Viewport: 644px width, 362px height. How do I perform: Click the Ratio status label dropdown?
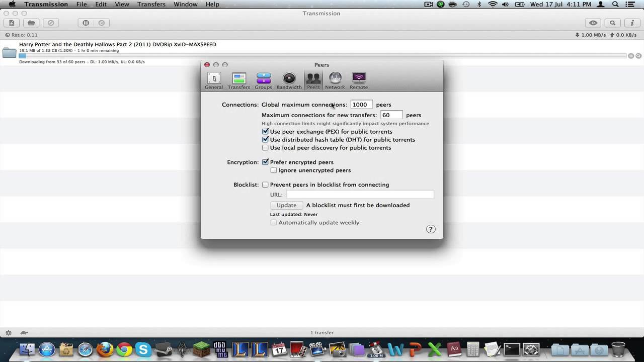click(x=21, y=35)
